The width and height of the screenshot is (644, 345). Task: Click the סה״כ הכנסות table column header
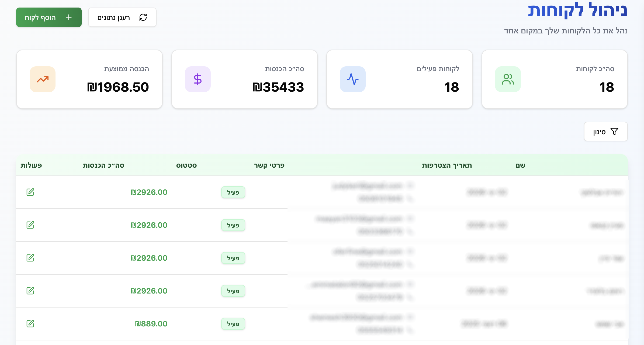click(103, 165)
